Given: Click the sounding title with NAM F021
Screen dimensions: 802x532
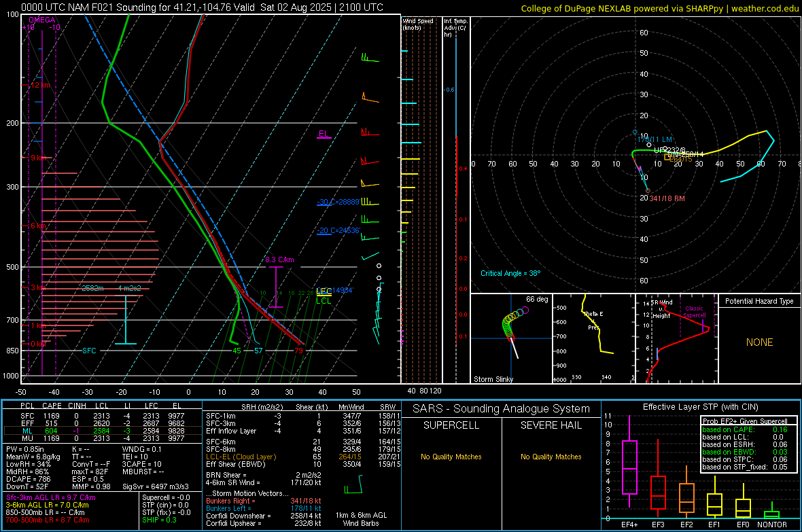Looking at the screenshot, I should pos(202,7).
